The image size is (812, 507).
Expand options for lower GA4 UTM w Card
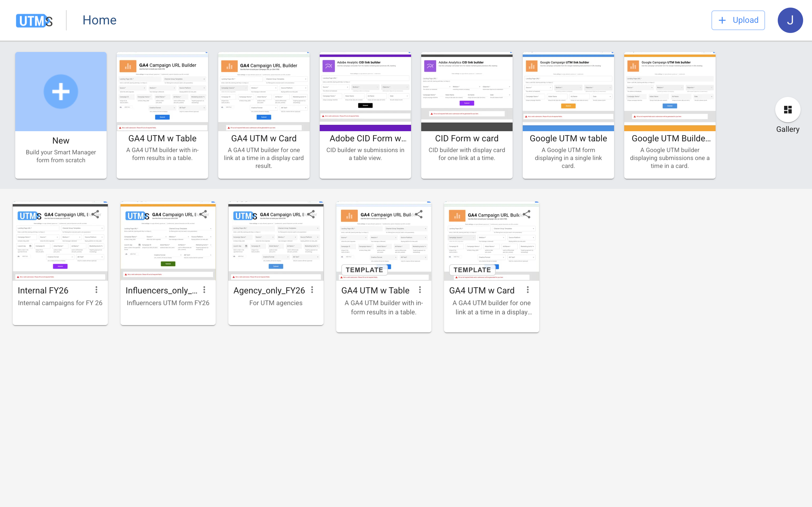pyautogui.click(x=527, y=290)
